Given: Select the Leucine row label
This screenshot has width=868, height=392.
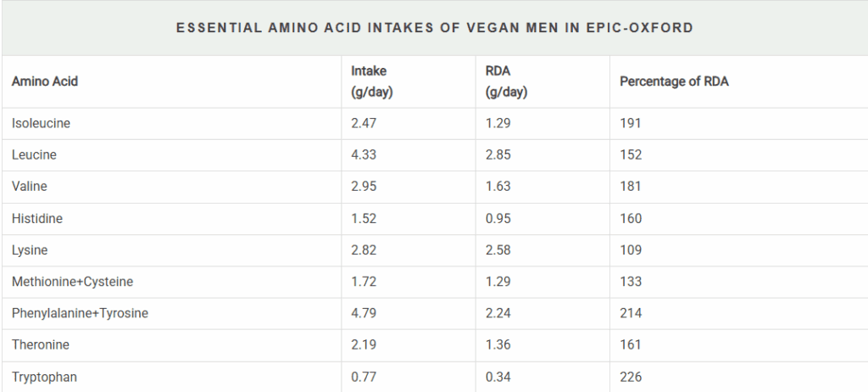Looking at the screenshot, I should click(x=34, y=154).
